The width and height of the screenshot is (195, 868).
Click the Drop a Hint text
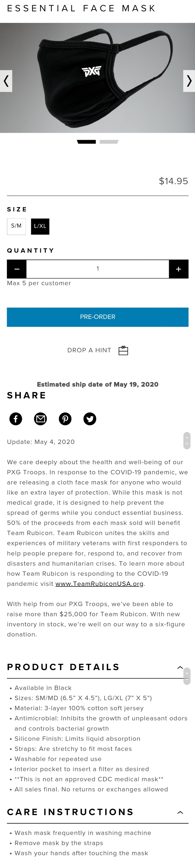pyautogui.click(x=89, y=350)
